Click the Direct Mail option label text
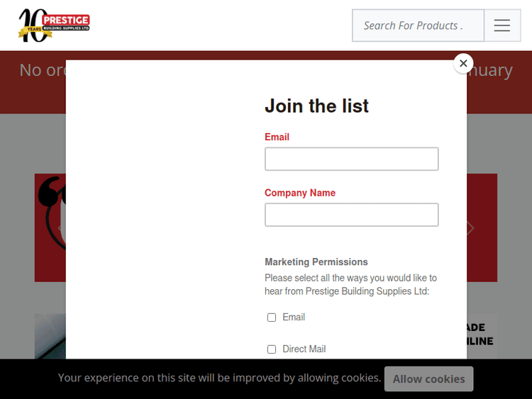532x399 pixels. (x=304, y=349)
